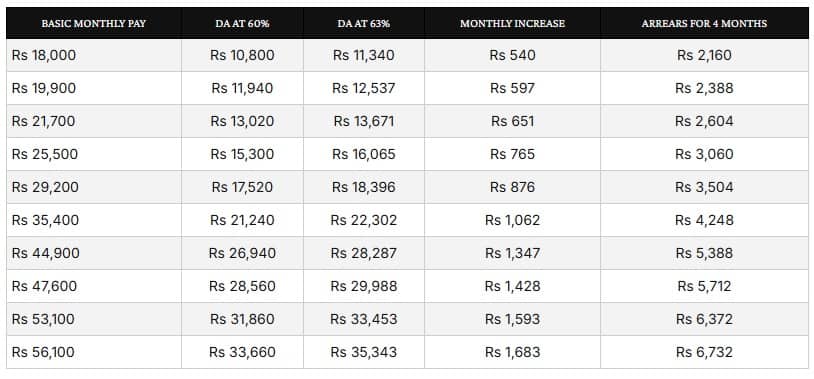814x379 pixels.
Task: Click the Arrears for 4 Months header
Action: [x=704, y=23]
